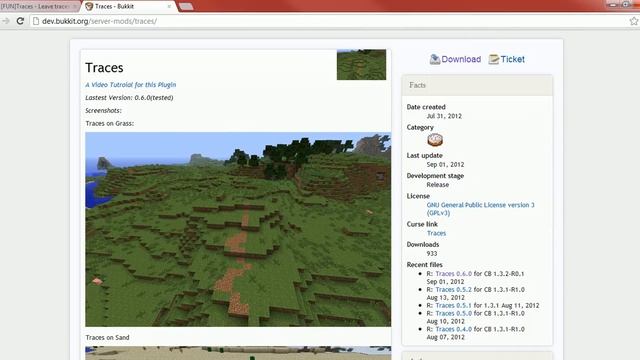Click the small project thumbnail image
The width and height of the screenshot is (640, 360).
click(361, 64)
